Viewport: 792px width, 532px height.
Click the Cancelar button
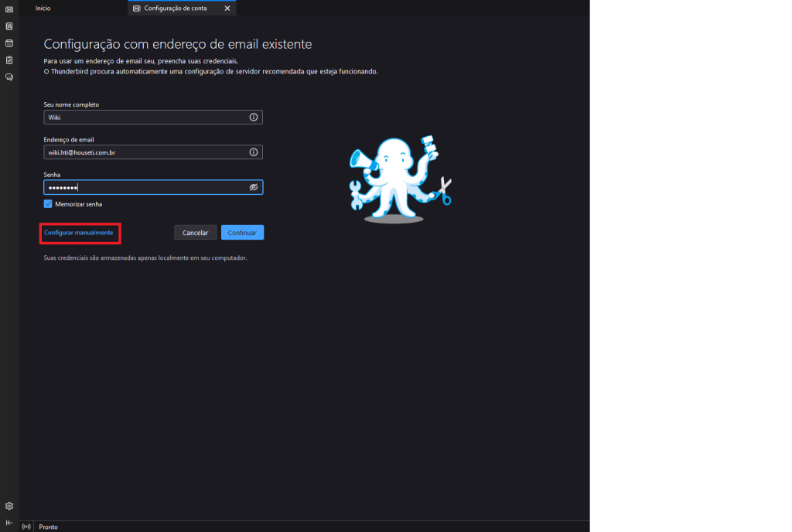[x=196, y=233]
